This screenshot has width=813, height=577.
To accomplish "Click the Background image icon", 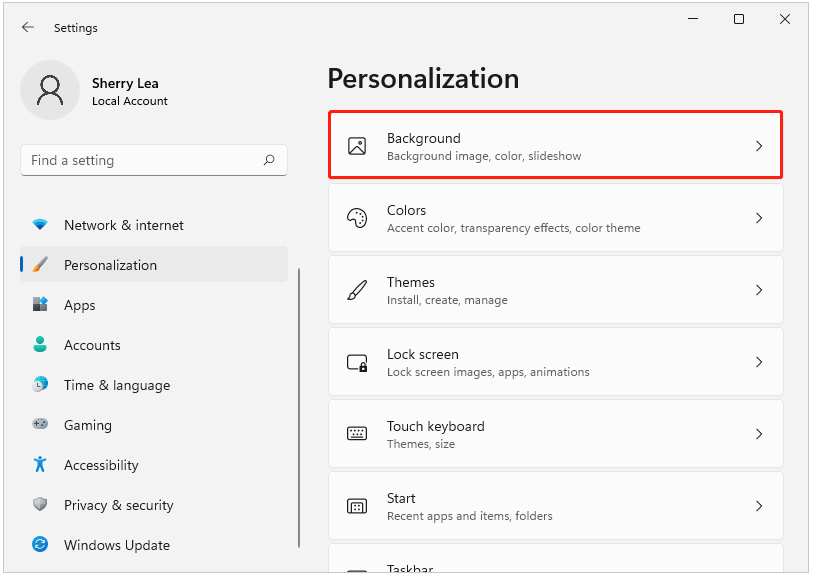I will [x=357, y=145].
